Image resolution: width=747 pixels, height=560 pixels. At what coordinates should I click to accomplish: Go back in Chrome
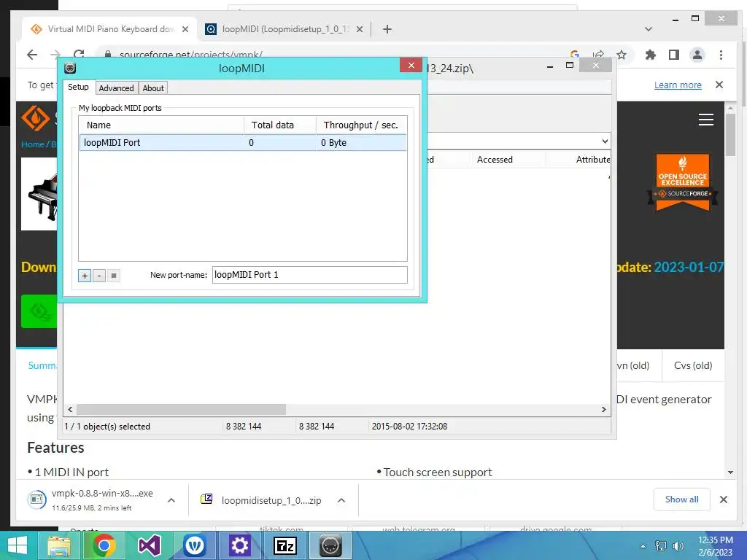point(32,55)
